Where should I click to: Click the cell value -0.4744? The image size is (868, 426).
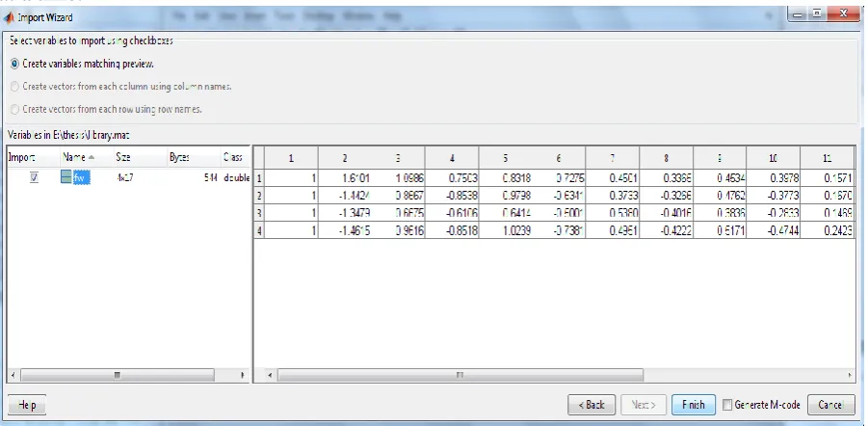pyautogui.click(x=774, y=230)
